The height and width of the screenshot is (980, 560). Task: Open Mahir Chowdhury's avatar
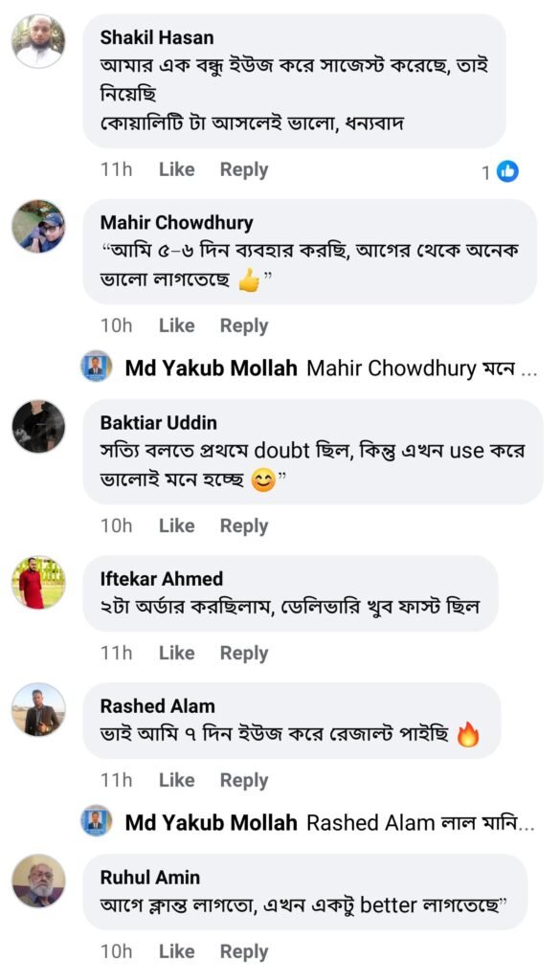(38, 226)
